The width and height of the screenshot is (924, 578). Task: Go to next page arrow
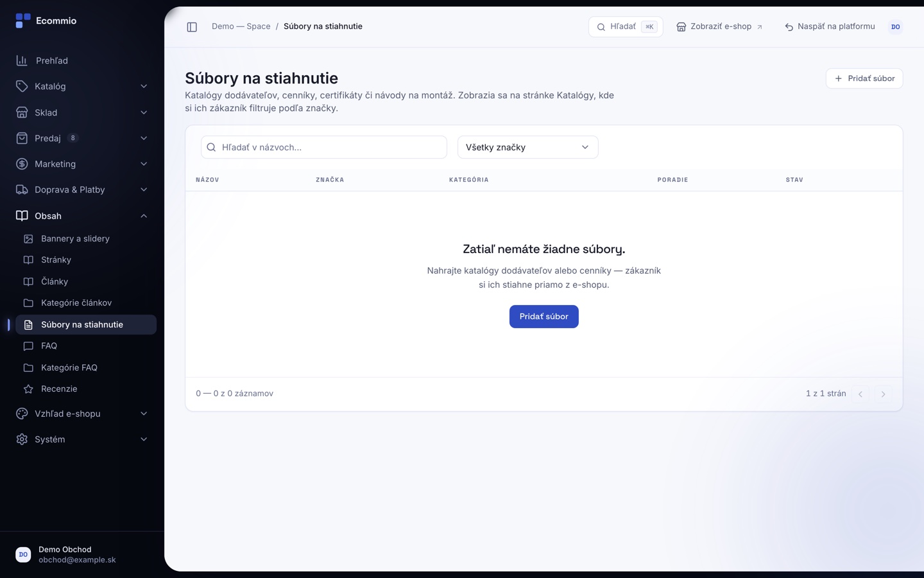(x=883, y=394)
